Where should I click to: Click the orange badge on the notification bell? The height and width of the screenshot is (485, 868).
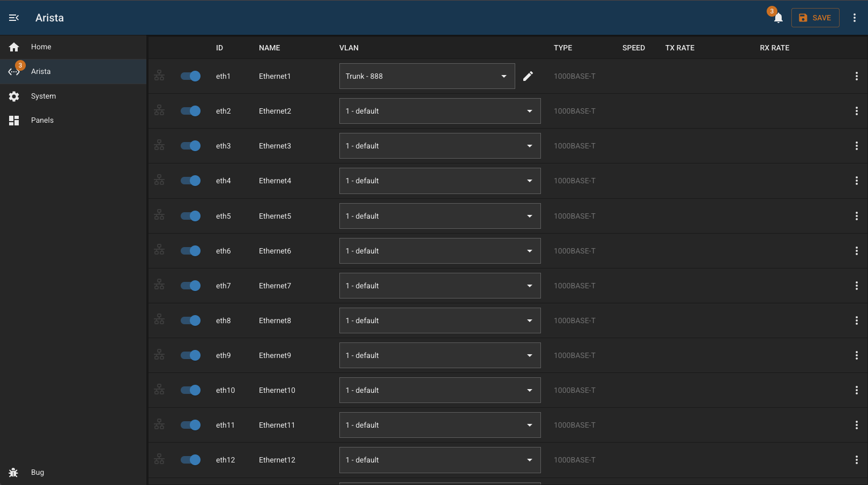772,11
